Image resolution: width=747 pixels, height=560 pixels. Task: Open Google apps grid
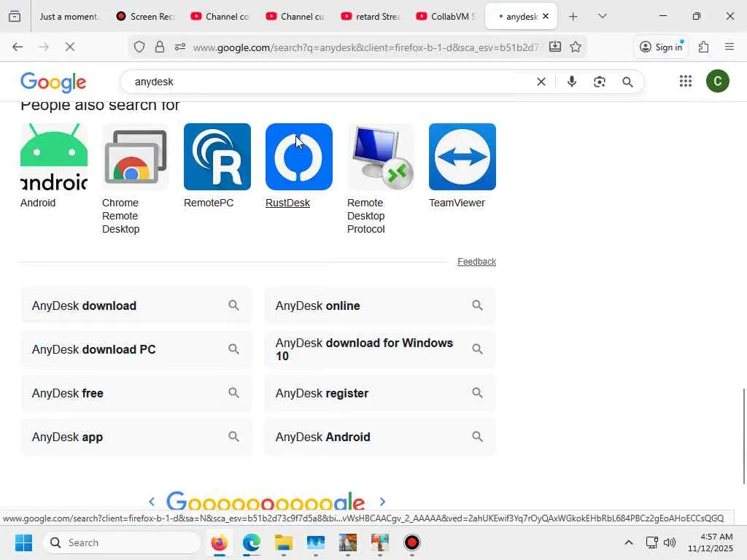(x=686, y=82)
